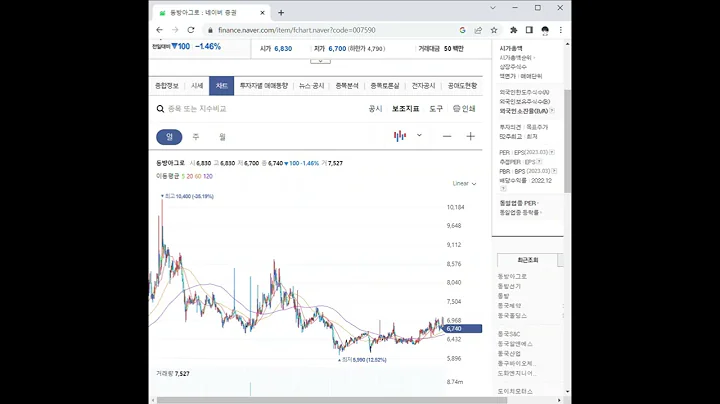This screenshot has width=720, height=404.
Task: Click the print 인쇄 icon
Action: coord(456,109)
